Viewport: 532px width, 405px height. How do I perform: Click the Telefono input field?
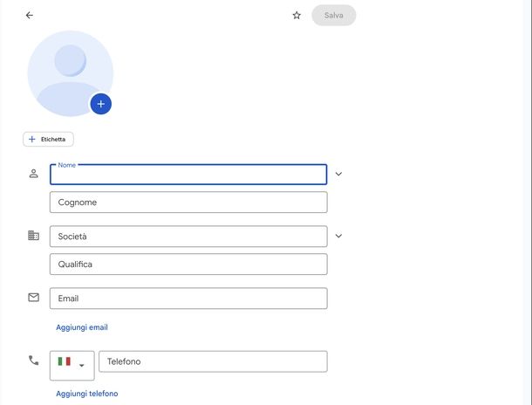[213, 361]
